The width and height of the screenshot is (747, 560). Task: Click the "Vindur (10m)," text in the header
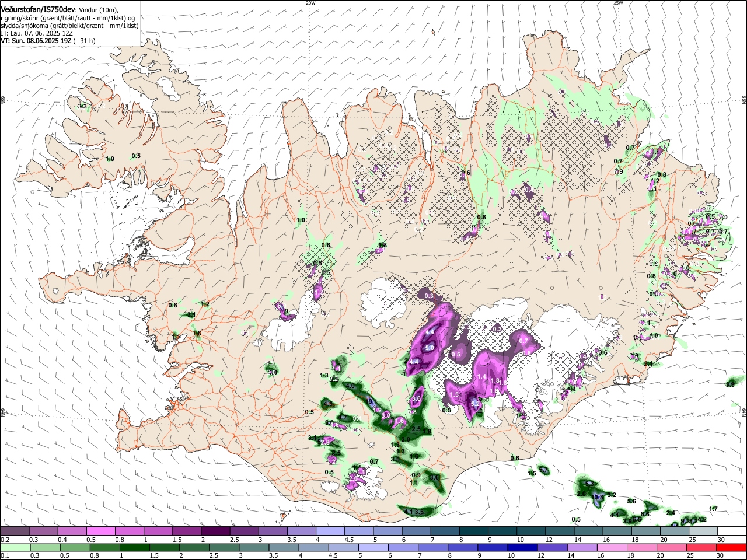tap(98, 10)
